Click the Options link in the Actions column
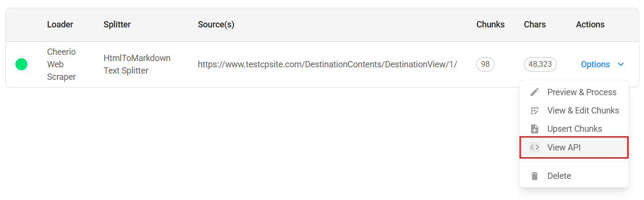This screenshot has height=200, width=644. [595, 64]
